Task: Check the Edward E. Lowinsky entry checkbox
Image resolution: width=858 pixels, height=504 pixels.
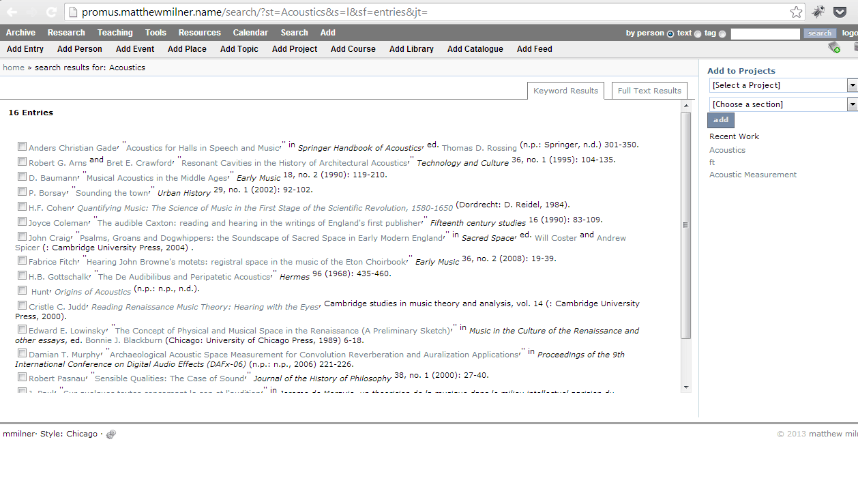Action: click(x=23, y=329)
